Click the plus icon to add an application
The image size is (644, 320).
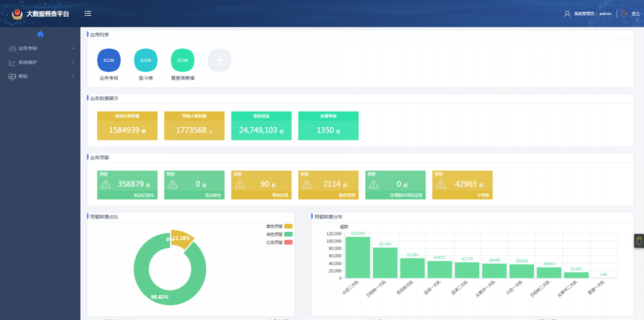[x=219, y=60]
